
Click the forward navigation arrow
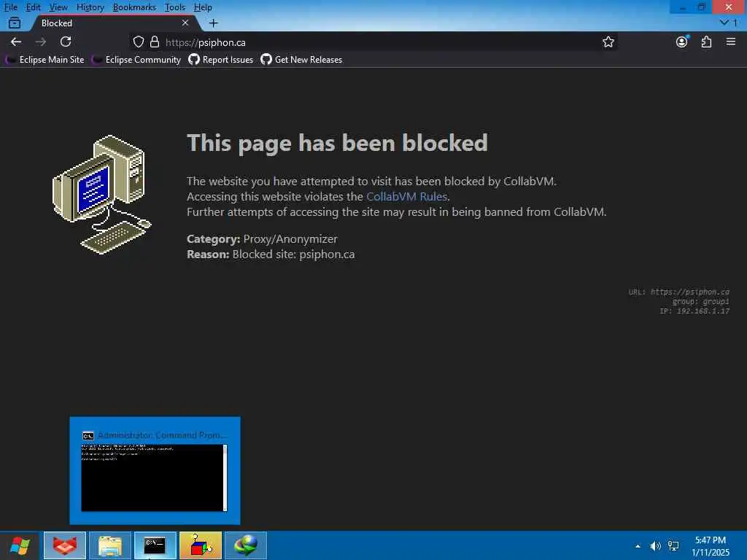point(41,42)
